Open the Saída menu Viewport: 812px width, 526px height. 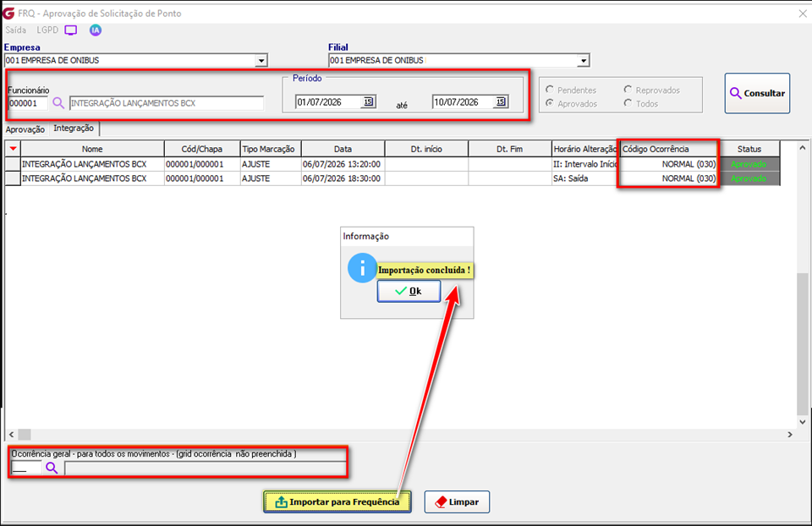click(15, 30)
